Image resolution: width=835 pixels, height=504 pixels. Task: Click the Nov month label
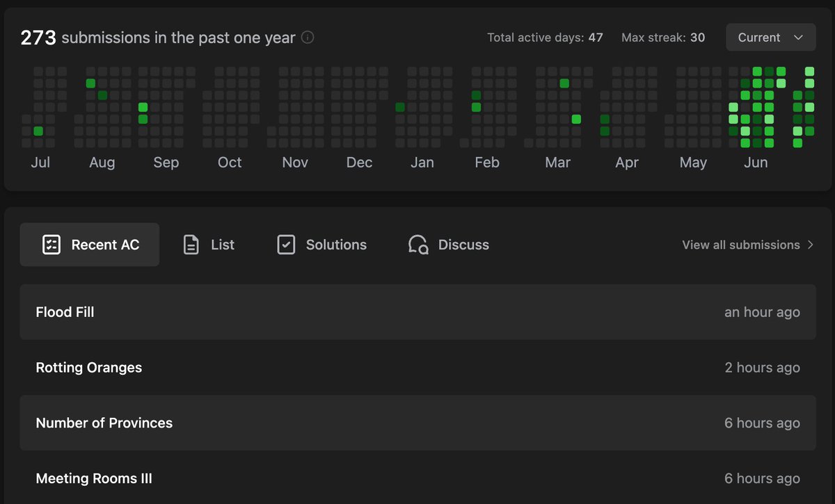295,163
